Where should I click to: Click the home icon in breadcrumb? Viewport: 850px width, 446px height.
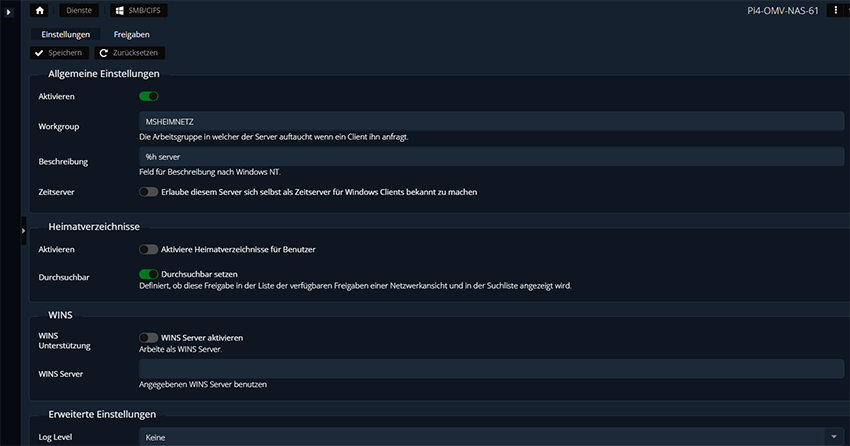pyautogui.click(x=40, y=10)
